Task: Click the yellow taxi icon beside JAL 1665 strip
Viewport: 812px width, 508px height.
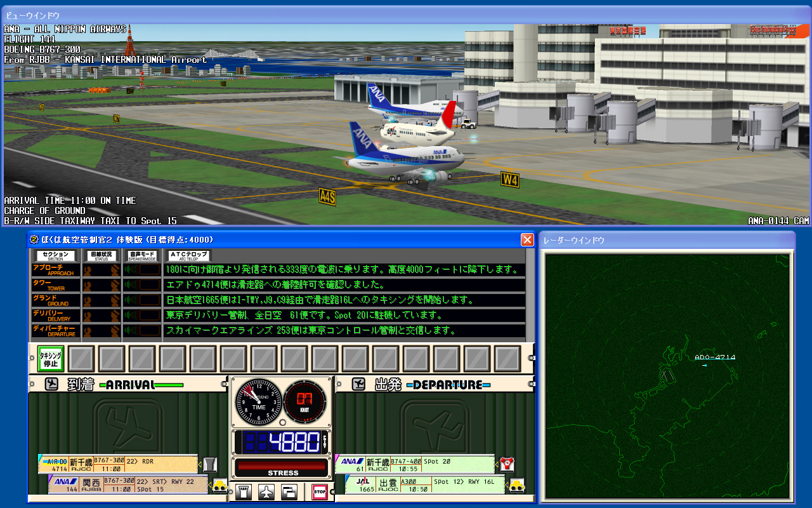Action: pyautogui.click(x=517, y=485)
